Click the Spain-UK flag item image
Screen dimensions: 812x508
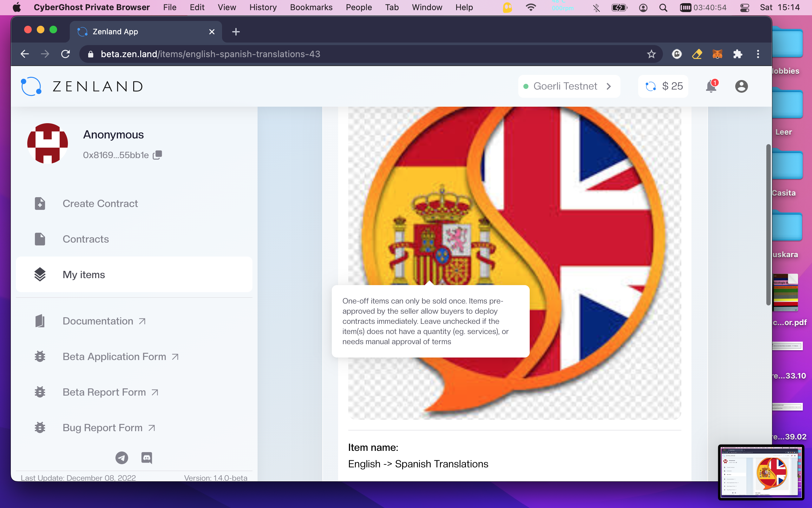(514, 263)
